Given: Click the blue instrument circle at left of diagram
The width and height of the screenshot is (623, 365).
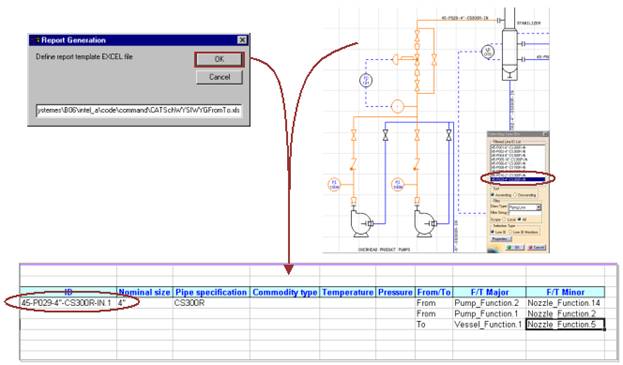Looking at the screenshot, I should pos(366,80).
